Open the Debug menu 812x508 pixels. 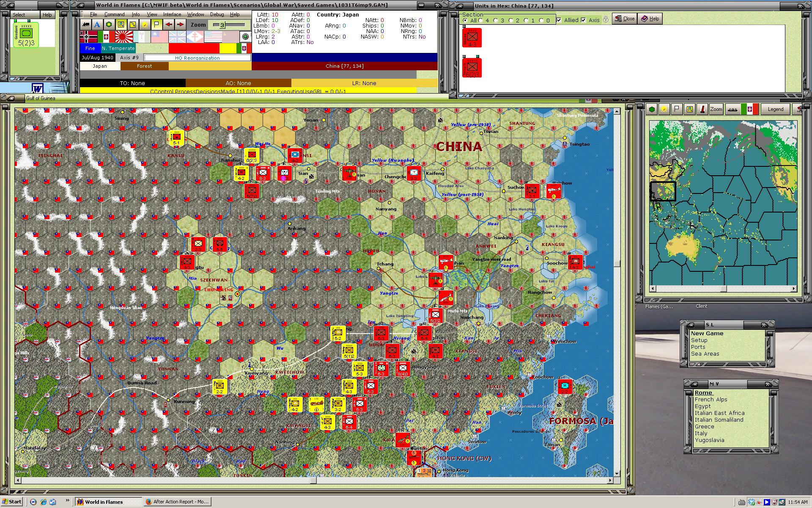point(217,14)
